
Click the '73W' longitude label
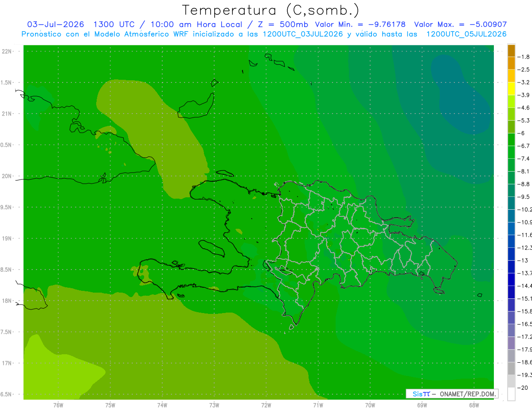[x=214, y=405]
